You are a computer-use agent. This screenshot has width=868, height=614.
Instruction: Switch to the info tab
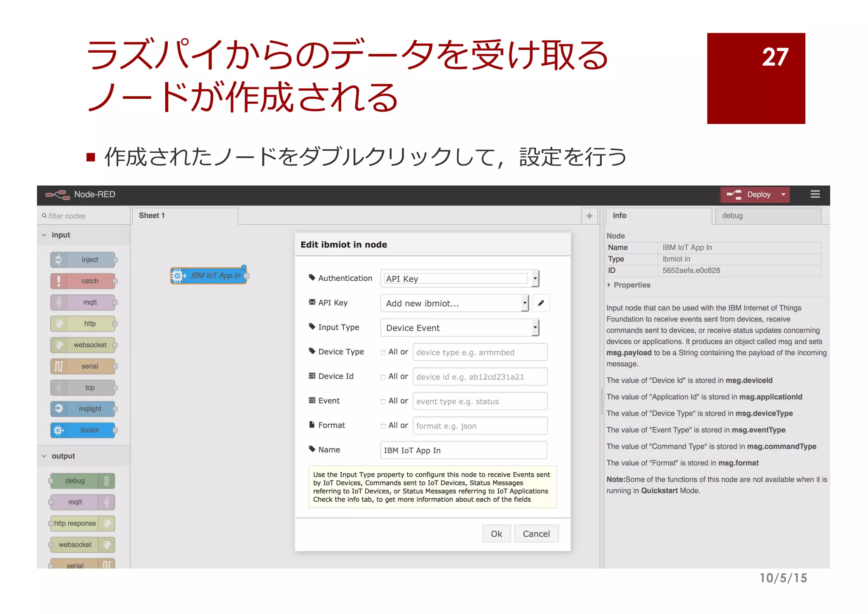[x=658, y=216]
